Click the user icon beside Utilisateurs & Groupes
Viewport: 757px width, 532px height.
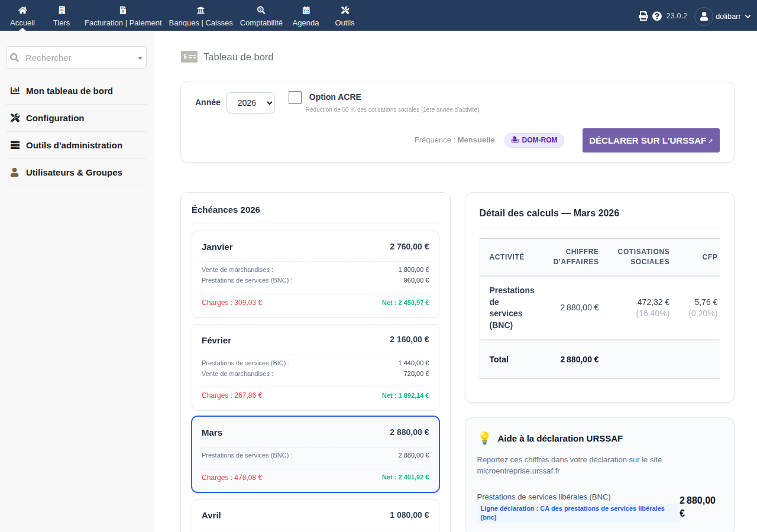coord(15,172)
